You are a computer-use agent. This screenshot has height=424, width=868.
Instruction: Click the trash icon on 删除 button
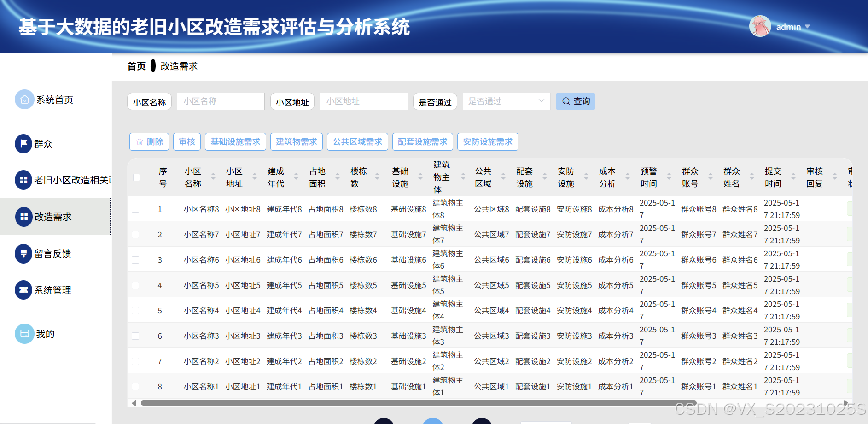(140, 142)
